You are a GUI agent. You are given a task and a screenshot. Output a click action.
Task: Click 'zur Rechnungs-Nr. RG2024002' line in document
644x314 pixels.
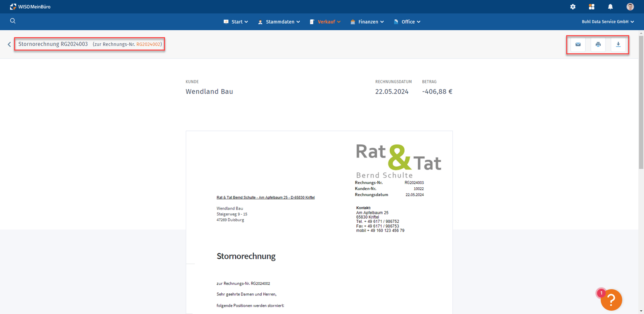point(243,283)
